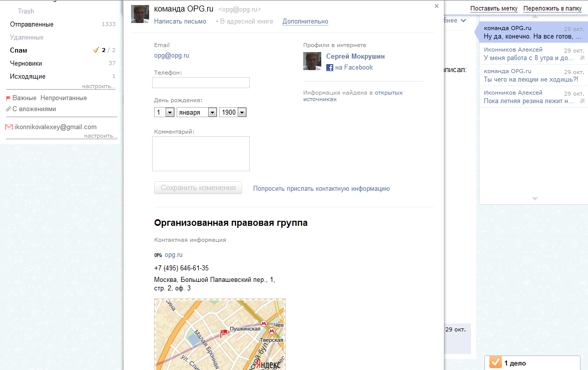Open ikonnikovalexey@gmail.com account
This screenshot has width=588, height=370.
[56, 127]
